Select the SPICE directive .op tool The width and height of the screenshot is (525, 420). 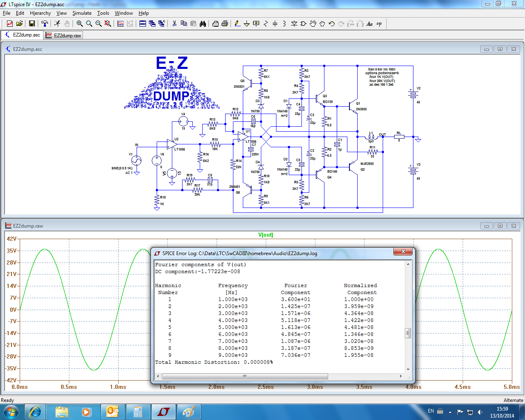coord(379,24)
